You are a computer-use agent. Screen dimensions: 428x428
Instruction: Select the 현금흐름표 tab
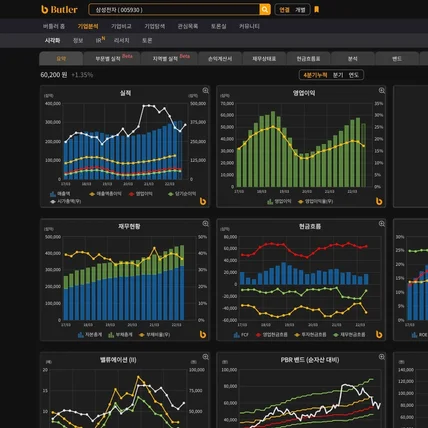(x=309, y=59)
